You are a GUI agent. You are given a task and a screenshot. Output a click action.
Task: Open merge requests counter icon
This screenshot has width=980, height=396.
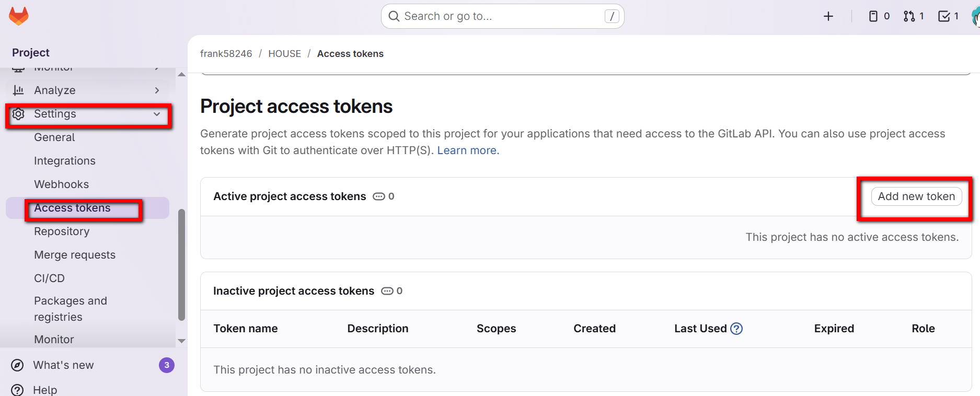913,16
